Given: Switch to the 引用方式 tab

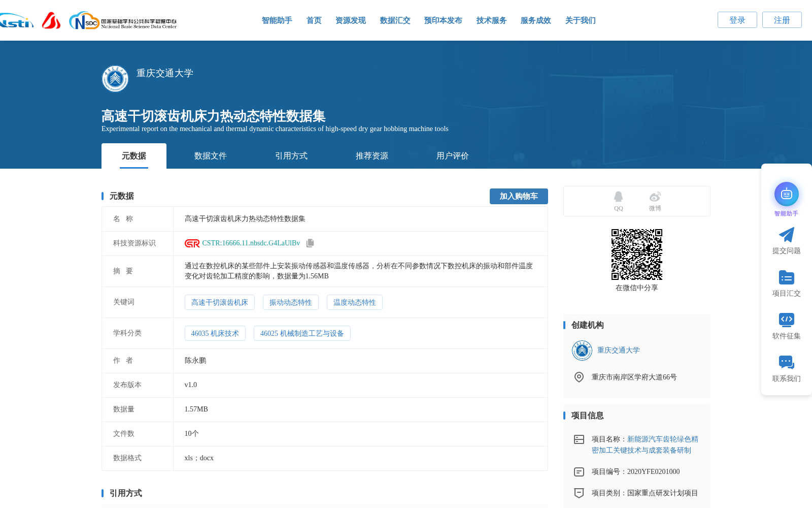Looking at the screenshot, I should pos(291,156).
